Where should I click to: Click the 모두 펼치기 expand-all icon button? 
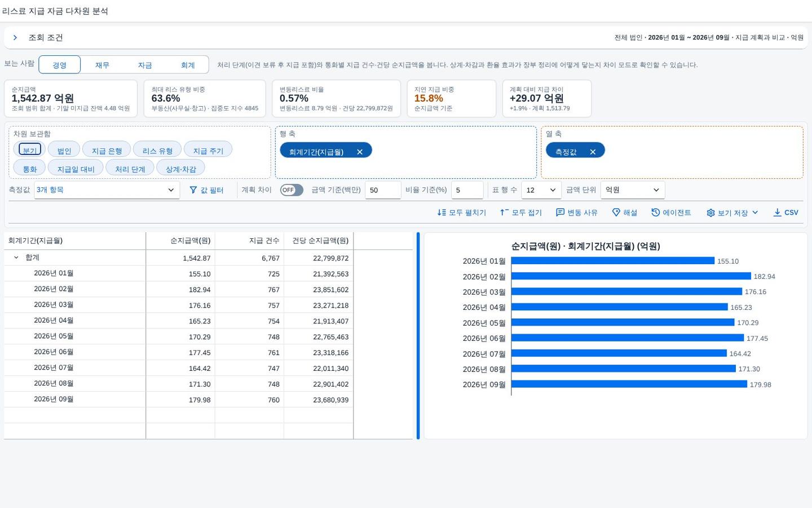[x=461, y=213]
